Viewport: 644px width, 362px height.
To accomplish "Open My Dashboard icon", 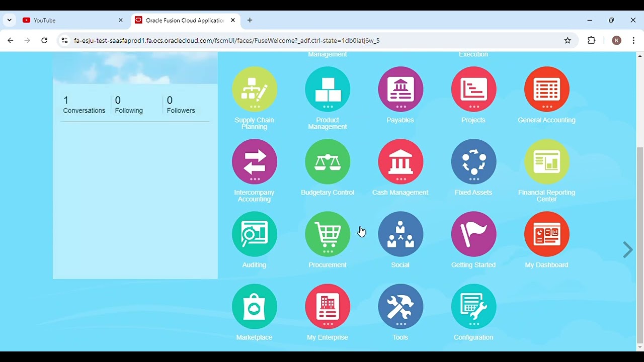I will pyautogui.click(x=546, y=234).
